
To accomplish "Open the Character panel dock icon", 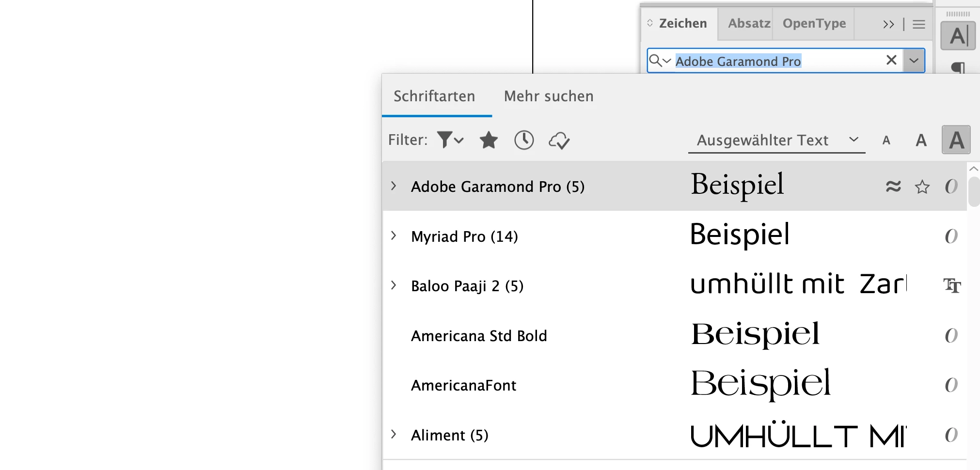I will [958, 35].
